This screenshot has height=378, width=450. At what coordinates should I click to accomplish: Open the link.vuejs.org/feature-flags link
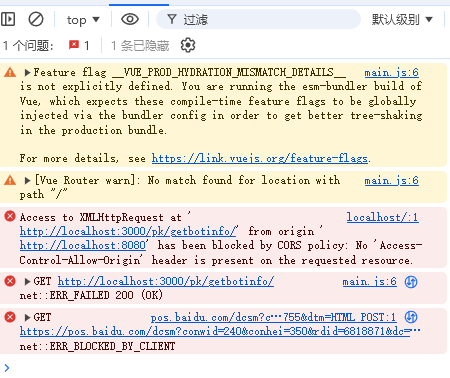click(260, 158)
